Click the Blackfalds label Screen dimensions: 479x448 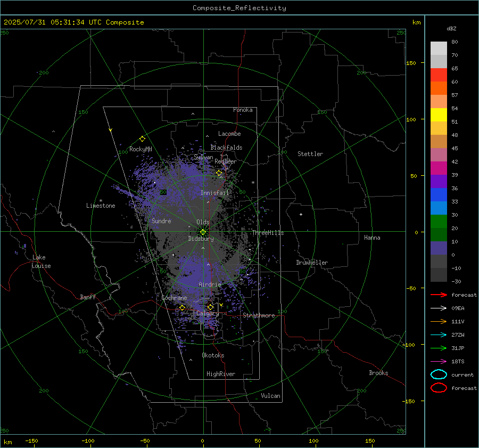point(226,148)
